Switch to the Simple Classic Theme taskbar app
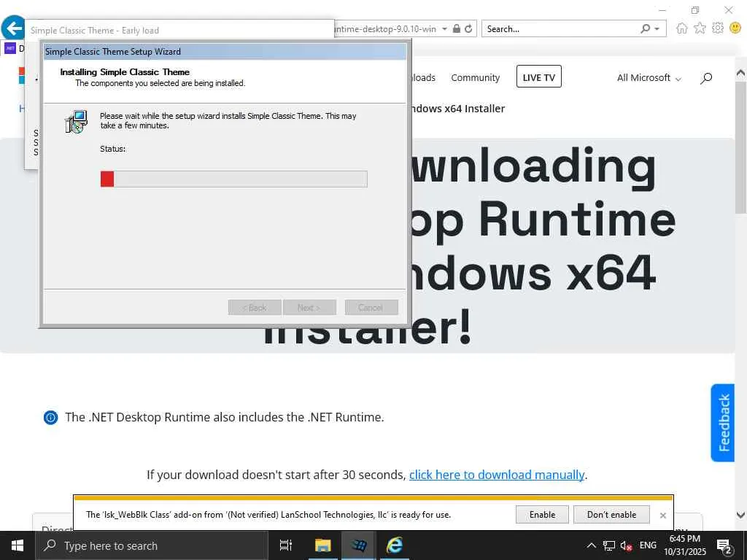This screenshot has height=560, width=747. pyautogui.click(x=359, y=545)
